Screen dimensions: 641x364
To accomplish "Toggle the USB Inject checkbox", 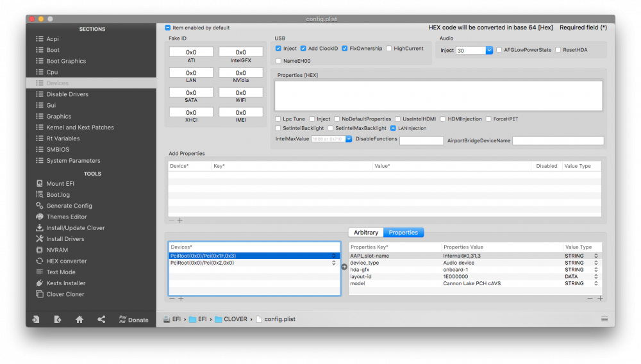I will tap(278, 48).
